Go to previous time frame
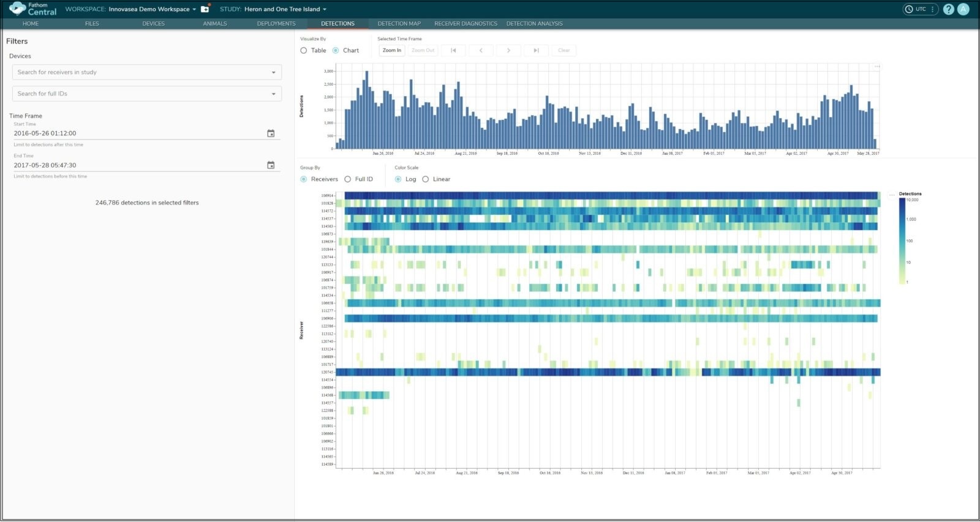Viewport: 980px width, 522px height. pyautogui.click(x=481, y=50)
